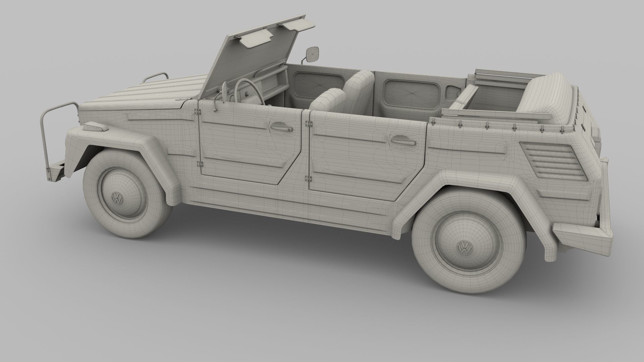Click the VW emblem on rear wheel hubcap

click(x=465, y=248)
